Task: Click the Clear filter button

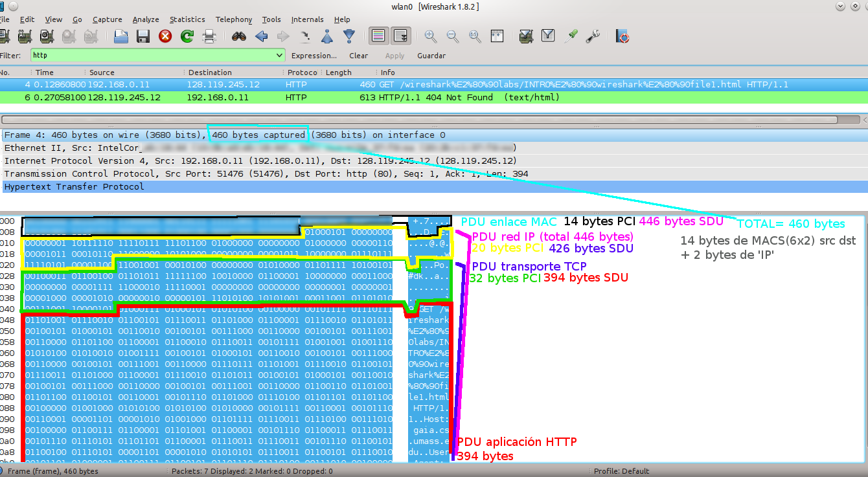Action: [x=358, y=56]
